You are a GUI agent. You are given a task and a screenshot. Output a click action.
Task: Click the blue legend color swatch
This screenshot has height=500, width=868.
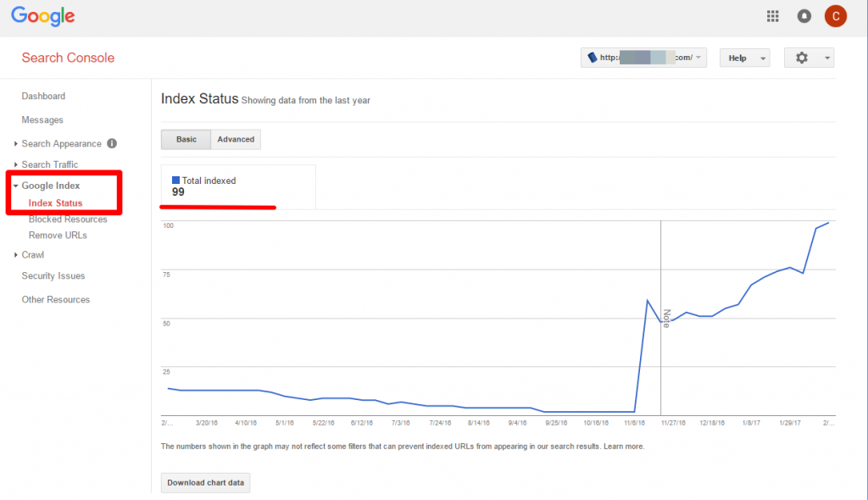177,180
